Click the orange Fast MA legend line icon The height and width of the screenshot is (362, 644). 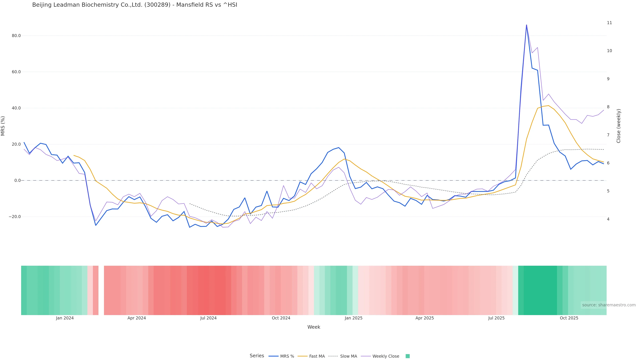(303, 356)
